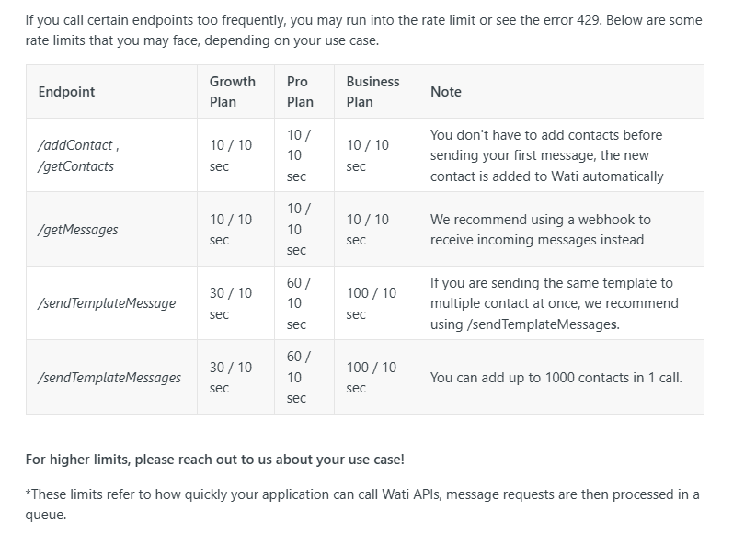Click the webhook recommendation note
This screenshot has width=756, height=534.
(x=541, y=230)
